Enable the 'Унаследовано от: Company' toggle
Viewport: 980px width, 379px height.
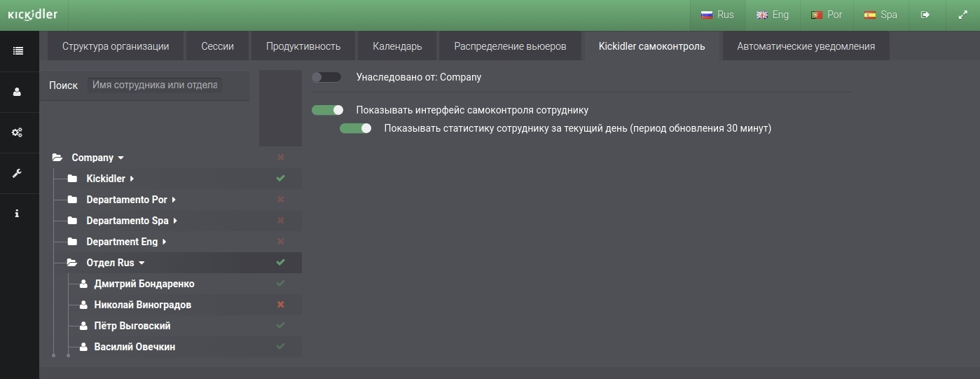point(326,77)
